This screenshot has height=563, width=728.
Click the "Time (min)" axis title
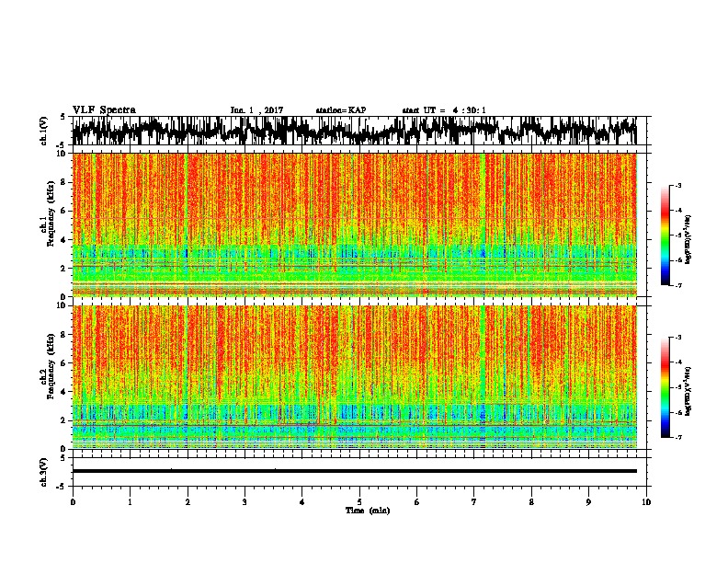[368, 511]
